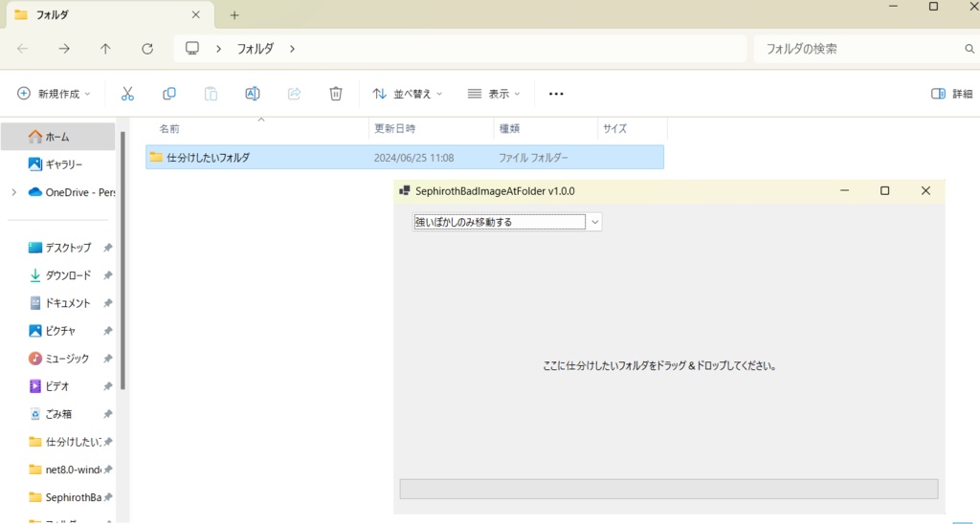Click the PC monitor icon in address bar

[192, 48]
